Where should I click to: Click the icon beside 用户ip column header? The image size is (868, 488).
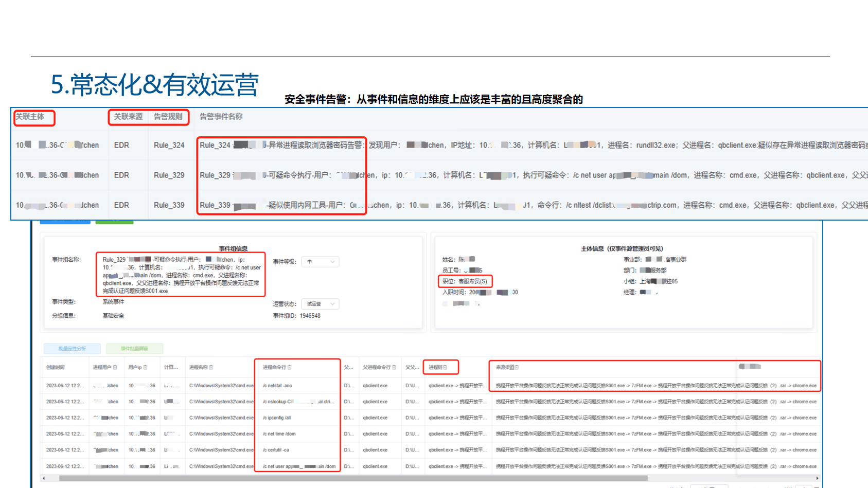146,367
